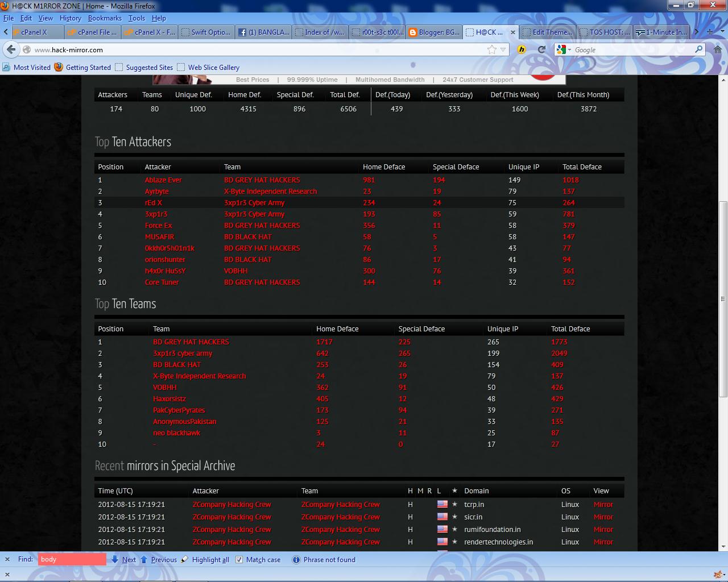Reload the current page
Viewport: 728px width, 582px height.
[x=541, y=49]
